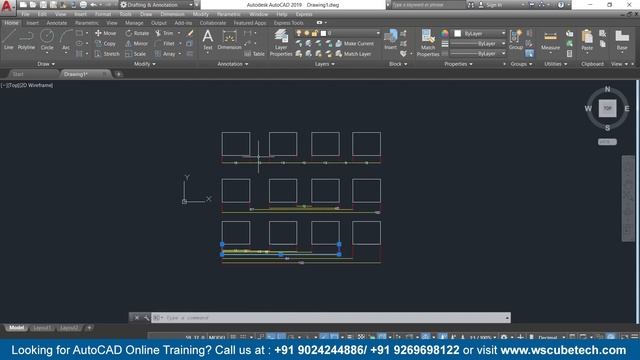Click the command line input field

pos(331,318)
